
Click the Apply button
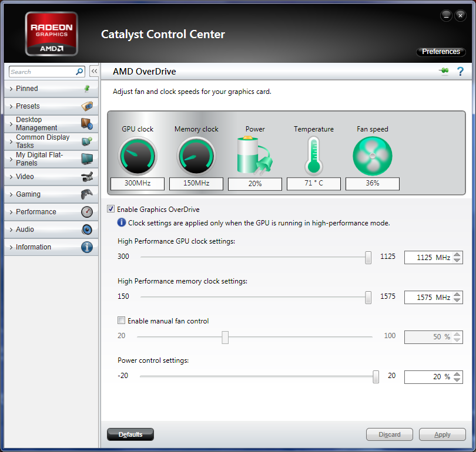click(443, 434)
